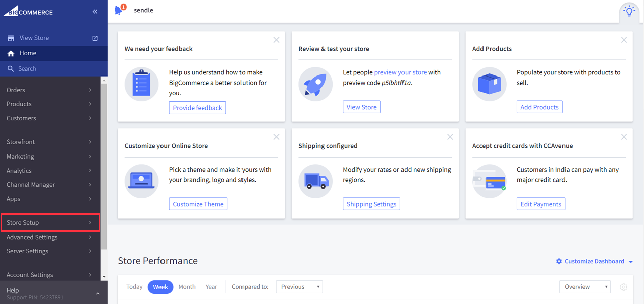This screenshot has height=304, width=644.
Task: Expand the Store Setup menu
Action: pyautogui.click(x=50, y=222)
